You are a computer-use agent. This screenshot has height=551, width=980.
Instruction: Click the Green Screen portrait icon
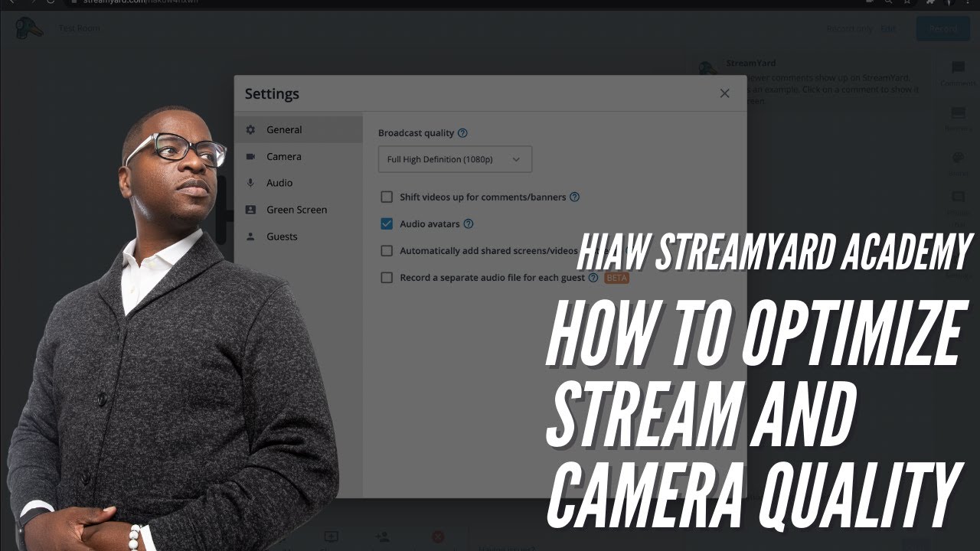[250, 210]
